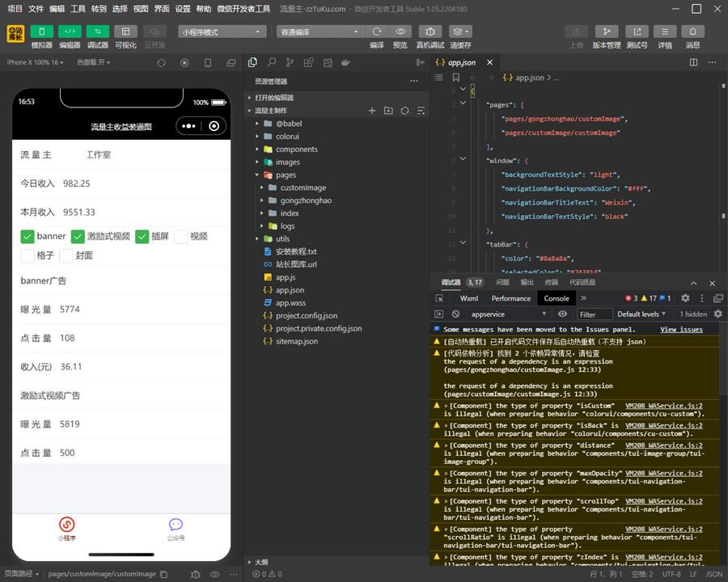Open the Default levels dropdown
The width and height of the screenshot is (728, 582).
642,314
